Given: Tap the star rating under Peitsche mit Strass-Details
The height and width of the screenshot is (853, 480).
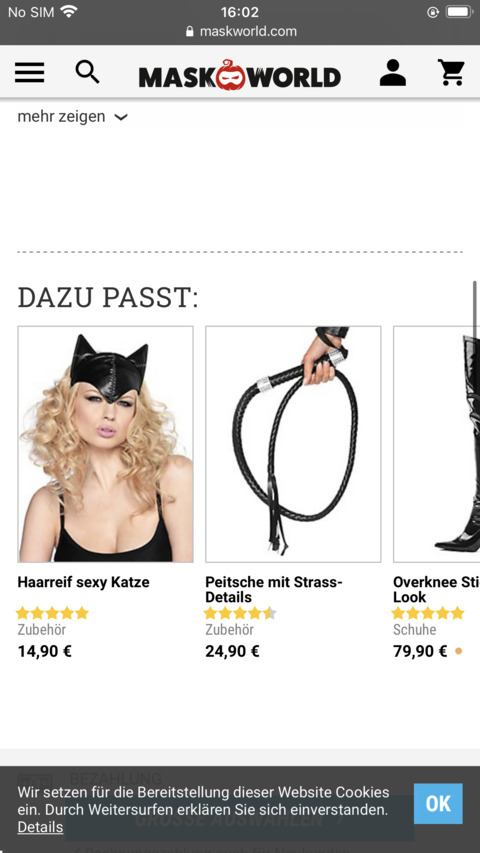Looking at the screenshot, I should pyautogui.click(x=241, y=613).
